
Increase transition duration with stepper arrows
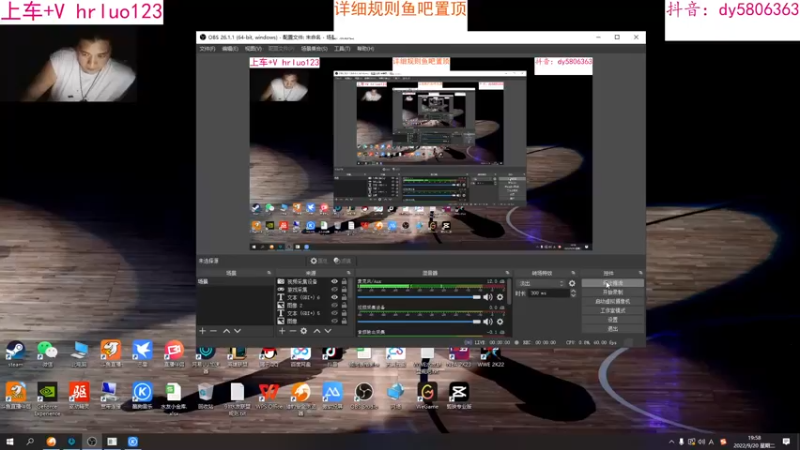573,292
